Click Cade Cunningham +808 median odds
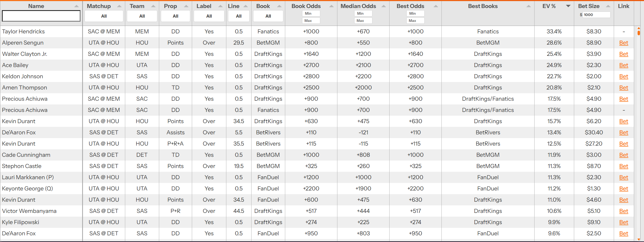The width and height of the screenshot is (644, 242). click(363, 155)
